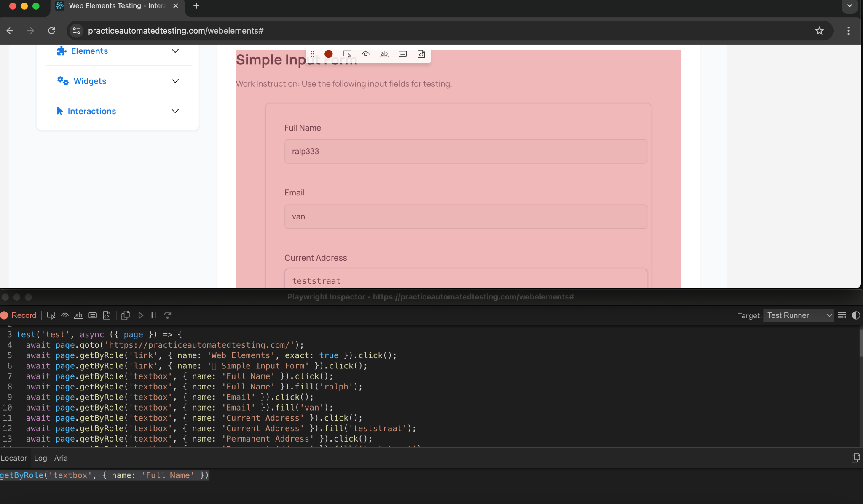Click Pause icon in Inspector toolbar
This screenshot has height=504, width=863.
[x=154, y=315]
